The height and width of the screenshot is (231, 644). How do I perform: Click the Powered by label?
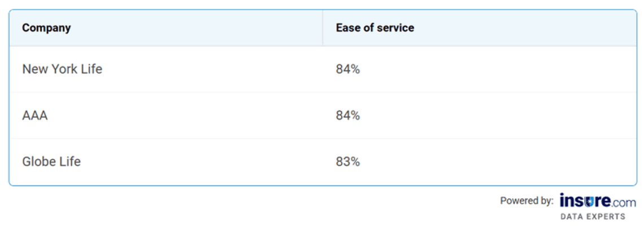coord(526,201)
